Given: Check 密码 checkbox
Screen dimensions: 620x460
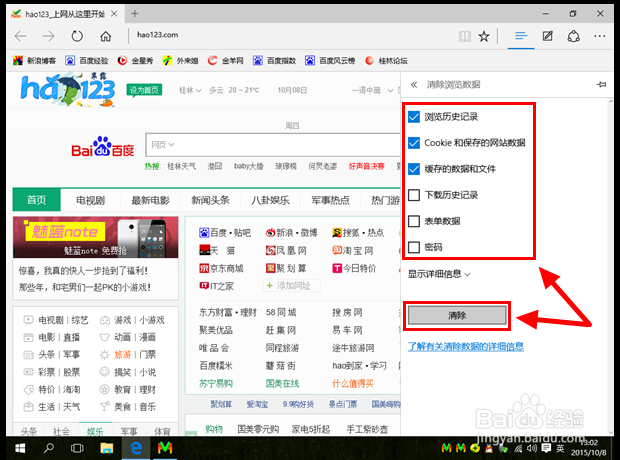Looking at the screenshot, I should click(414, 247).
